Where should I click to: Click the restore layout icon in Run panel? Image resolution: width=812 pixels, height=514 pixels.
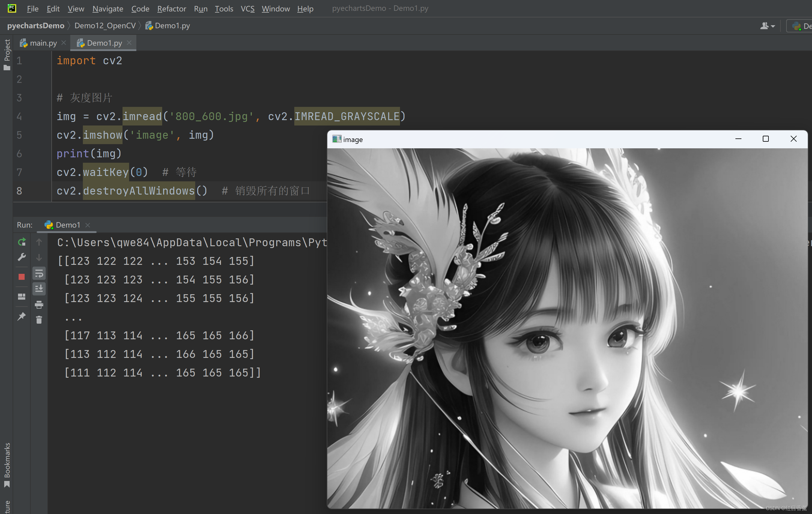22,297
